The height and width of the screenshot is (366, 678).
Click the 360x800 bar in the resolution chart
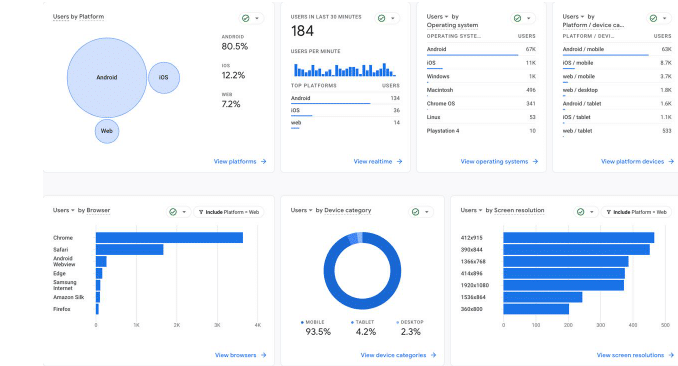coord(536,309)
